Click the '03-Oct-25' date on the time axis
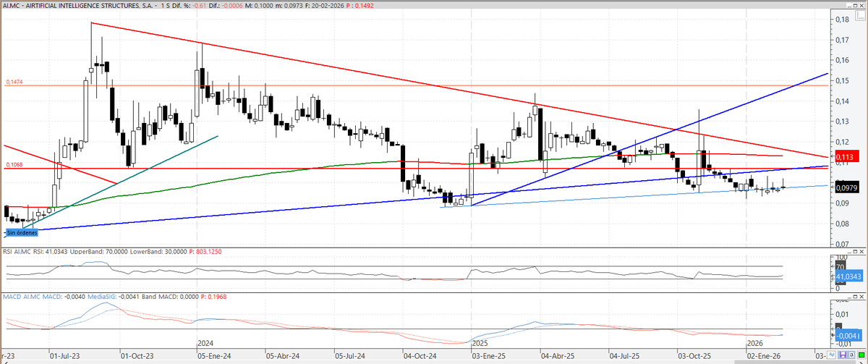Image resolution: width=868 pixels, height=364 pixels. click(x=696, y=357)
